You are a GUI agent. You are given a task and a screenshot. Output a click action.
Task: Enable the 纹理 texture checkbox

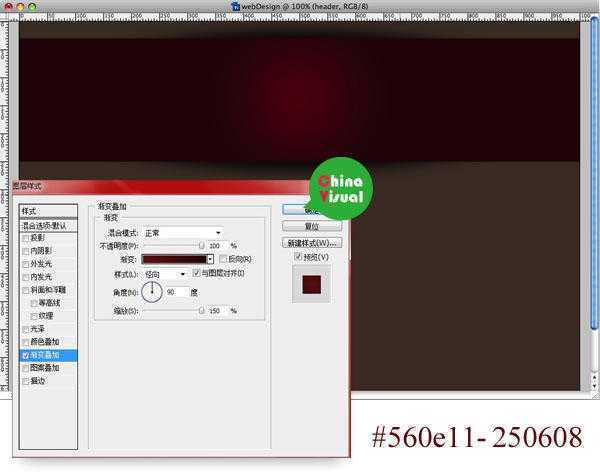[34, 316]
